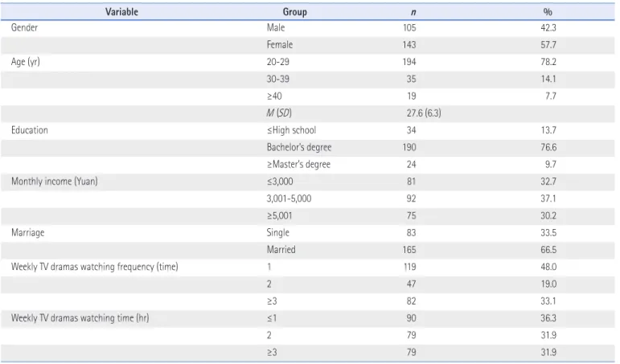Select the '≥40' age group cell

point(274,96)
